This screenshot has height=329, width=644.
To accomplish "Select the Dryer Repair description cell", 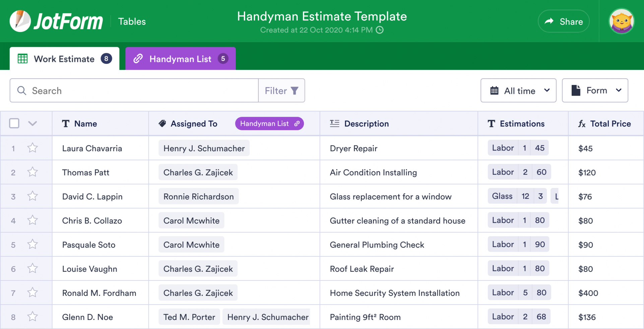I will [x=399, y=148].
